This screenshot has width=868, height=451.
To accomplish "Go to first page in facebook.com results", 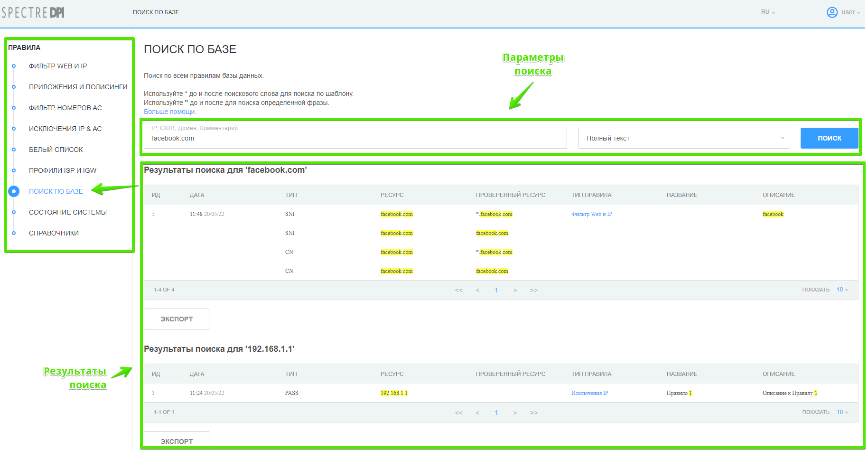I will click(x=458, y=290).
